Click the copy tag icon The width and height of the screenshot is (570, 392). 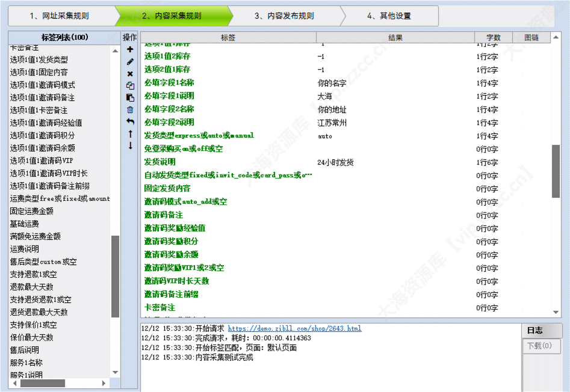click(129, 86)
